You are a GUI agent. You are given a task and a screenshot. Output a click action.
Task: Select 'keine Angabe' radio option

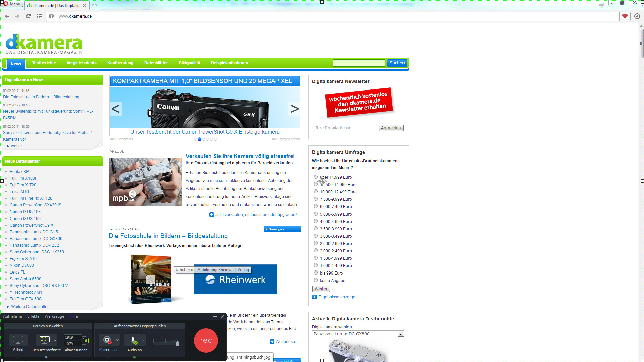coord(316,280)
